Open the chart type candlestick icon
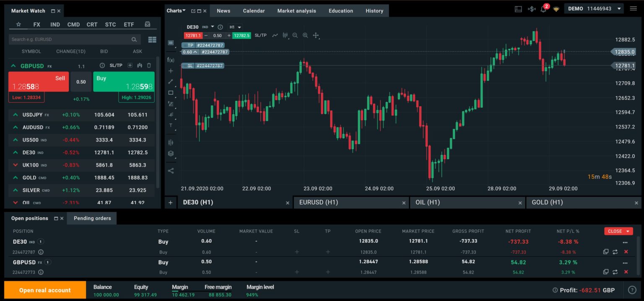This screenshot has height=301, width=644. 285,35
